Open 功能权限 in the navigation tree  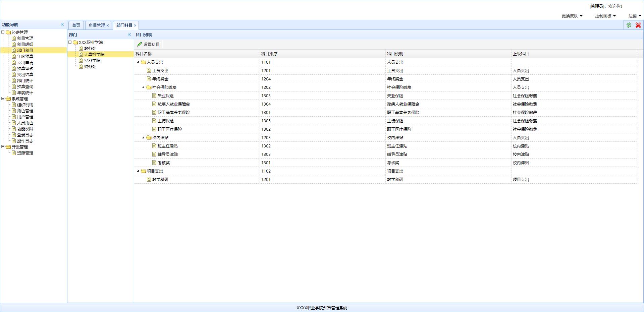click(x=25, y=129)
